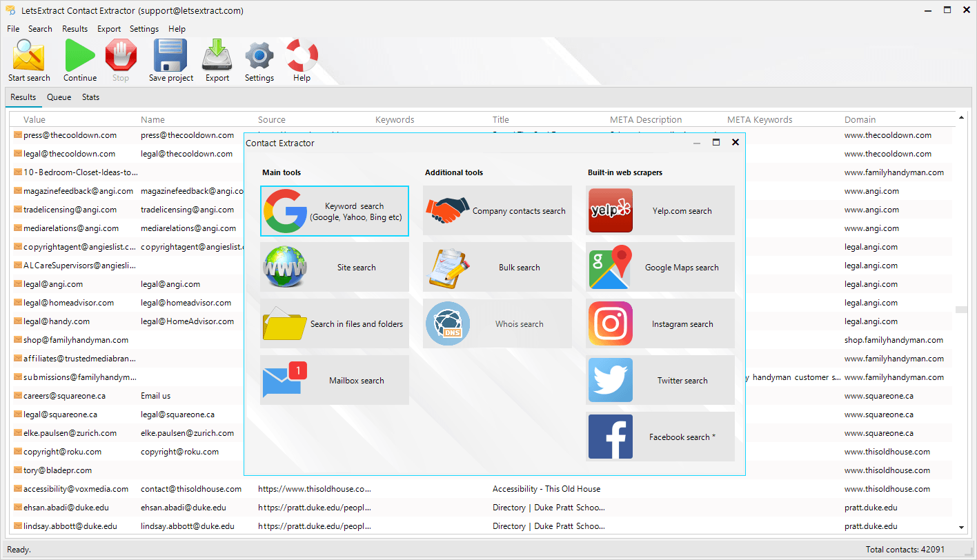Launch Keyword search with Google icon
This screenshot has height=560, width=977.
point(335,211)
